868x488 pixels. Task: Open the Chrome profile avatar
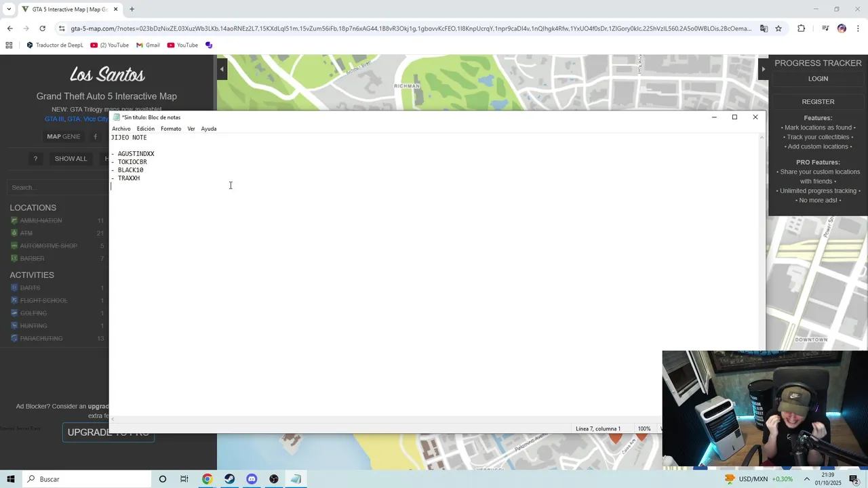(x=842, y=28)
